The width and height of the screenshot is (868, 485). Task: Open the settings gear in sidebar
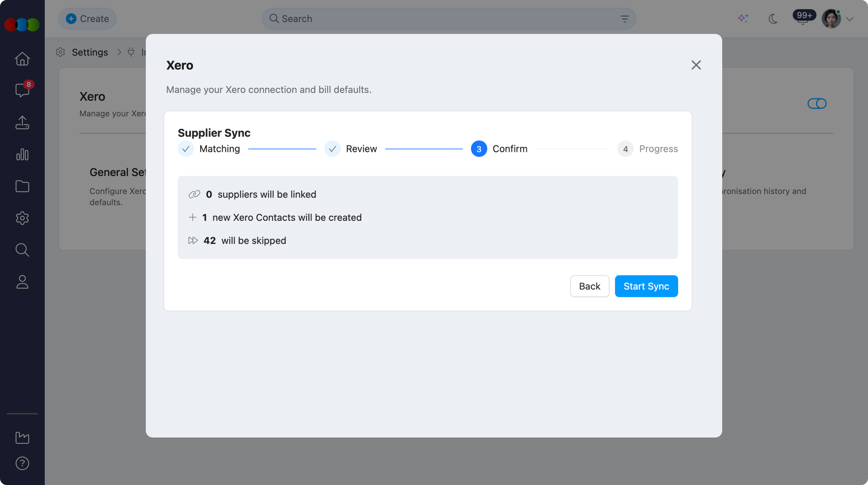tap(22, 218)
